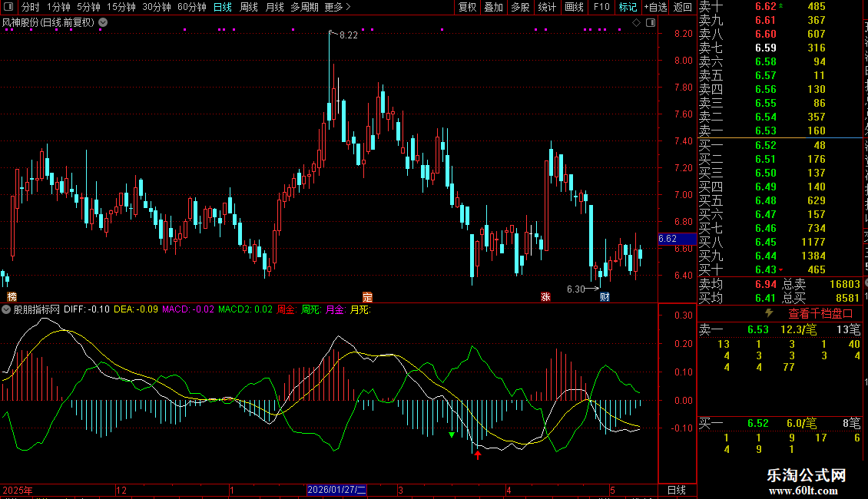Click the 6.30 low price label

click(575, 289)
